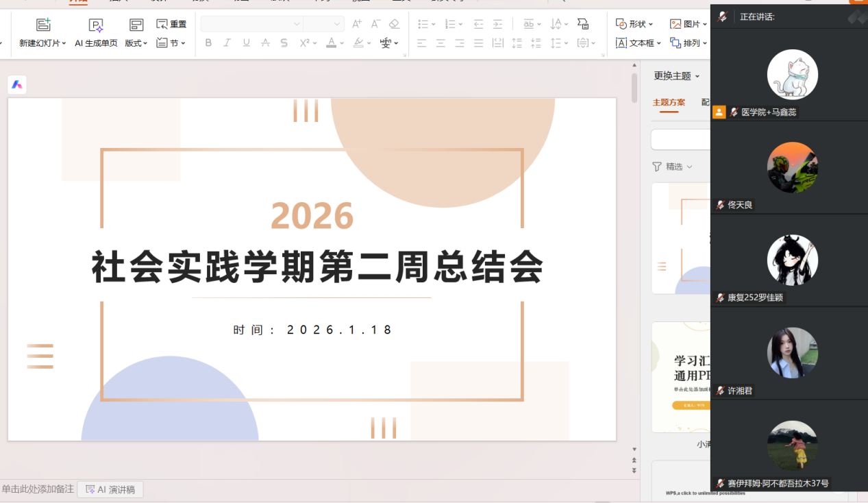Click 单击此处添加备注 notes area
868x503 pixels.
tap(38, 489)
